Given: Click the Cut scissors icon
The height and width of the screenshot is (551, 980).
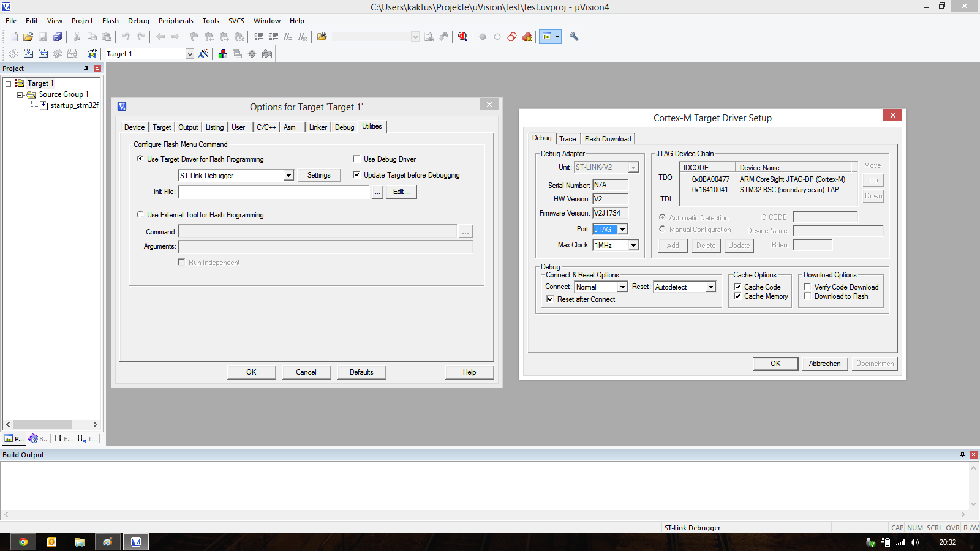Looking at the screenshot, I should pos(77,37).
